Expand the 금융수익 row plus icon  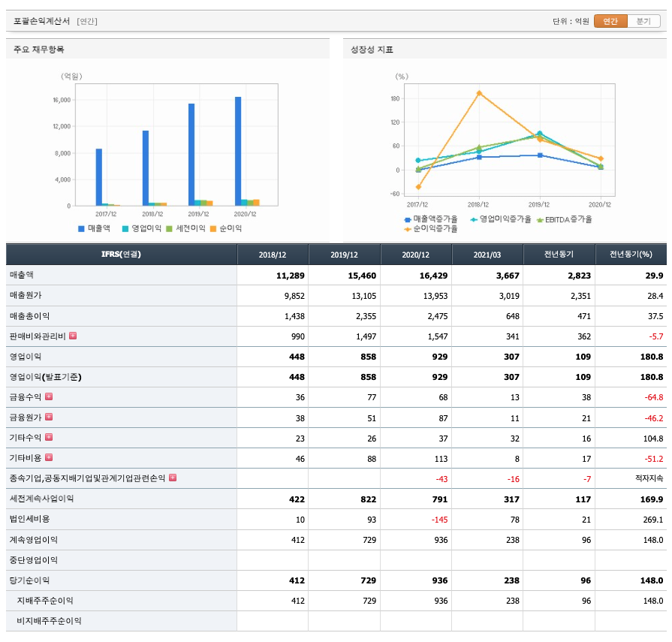[49, 396]
